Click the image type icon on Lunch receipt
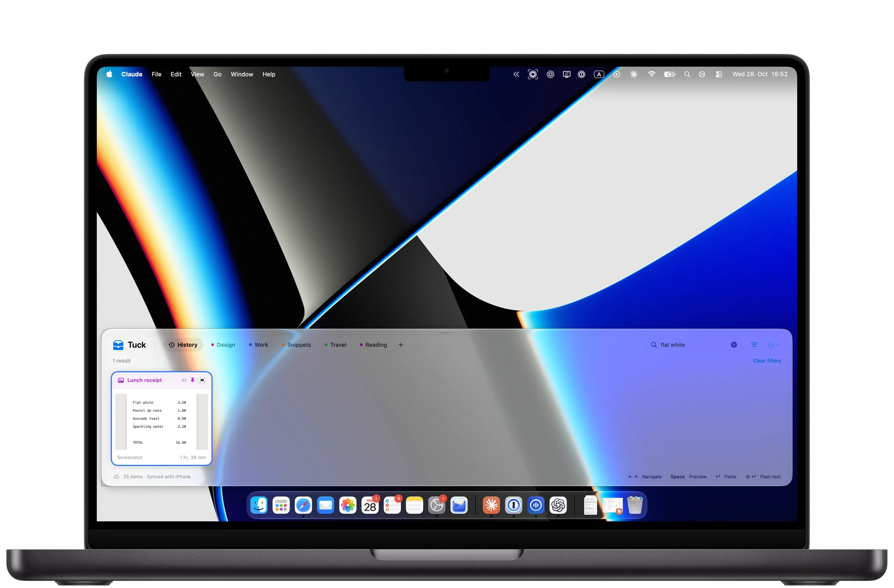The height and width of the screenshot is (588, 894). [x=121, y=380]
